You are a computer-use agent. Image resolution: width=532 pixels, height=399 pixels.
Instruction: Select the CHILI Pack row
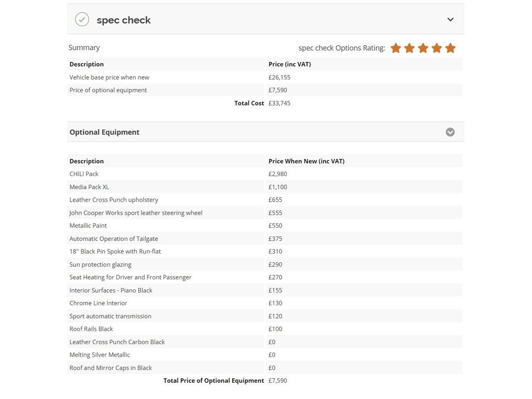click(x=265, y=174)
